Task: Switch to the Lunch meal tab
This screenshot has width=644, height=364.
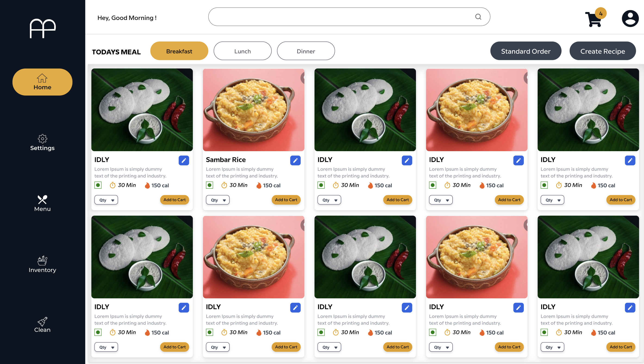Action: 243,51
